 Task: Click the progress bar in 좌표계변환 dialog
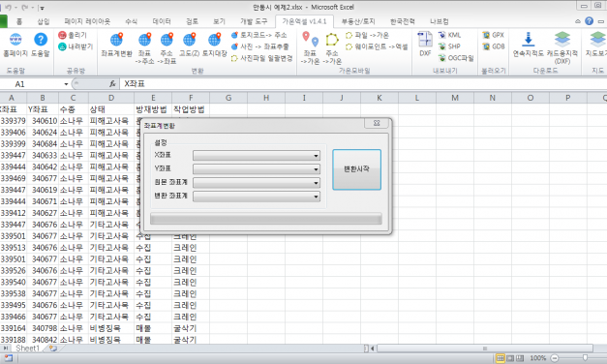point(266,219)
